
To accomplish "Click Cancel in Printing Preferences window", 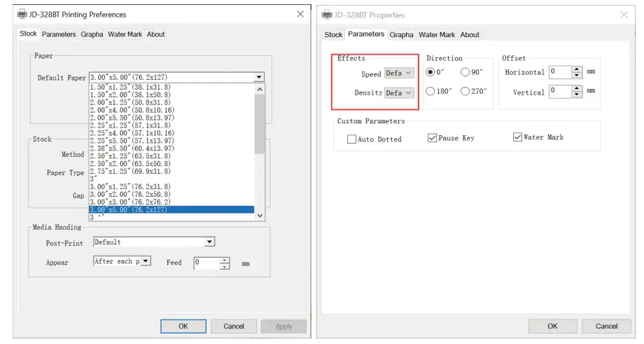I will pos(234,326).
